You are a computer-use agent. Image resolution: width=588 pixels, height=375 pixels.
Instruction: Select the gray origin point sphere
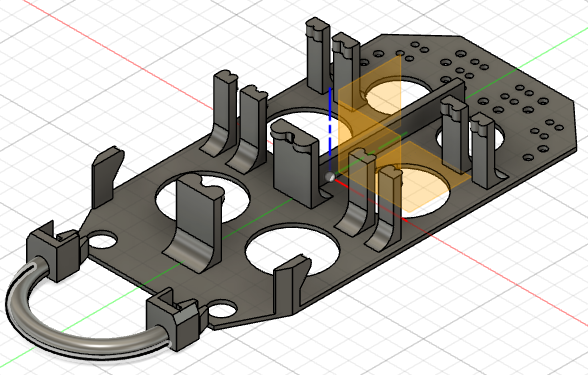(x=330, y=177)
